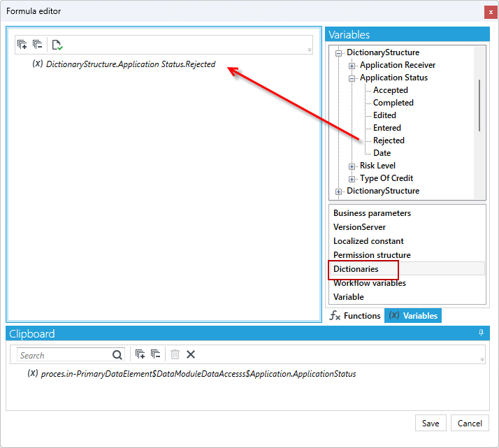Image resolution: width=499 pixels, height=448 pixels.
Task: Click clipboard collapse all icon
Action: coord(155,354)
